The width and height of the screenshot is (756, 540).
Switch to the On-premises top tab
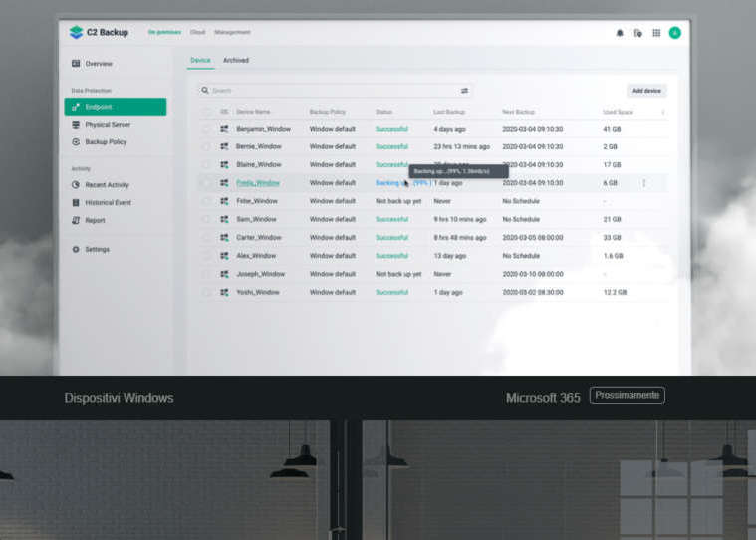[164, 32]
